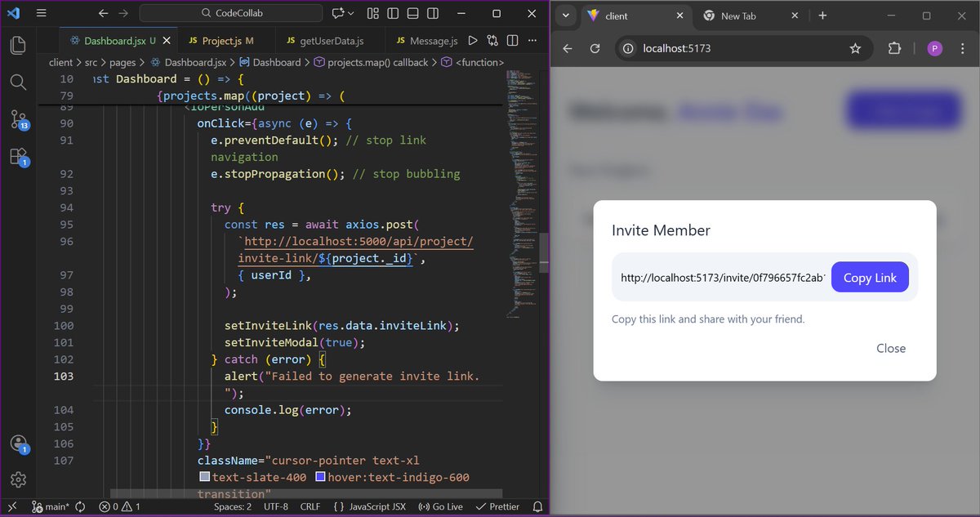980x517 pixels.
Task: Open the Manage gear in VS Code
Action: pos(18,479)
